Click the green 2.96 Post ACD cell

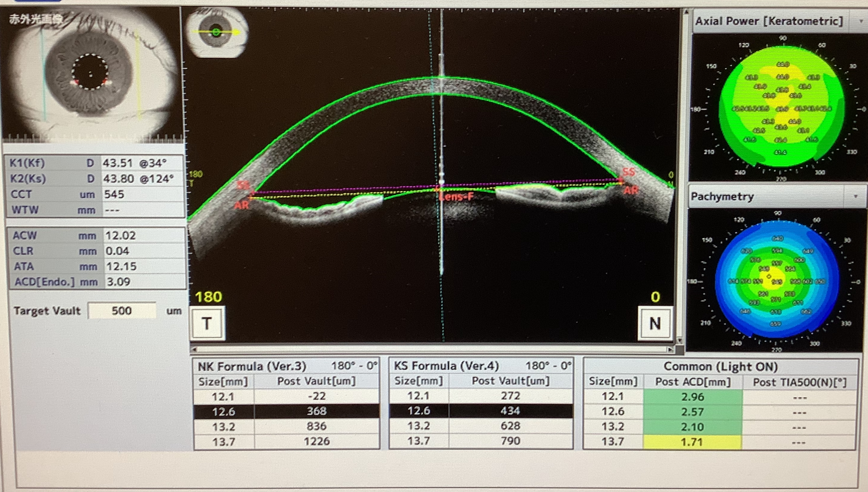pyautogui.click(x=692, y=397)
